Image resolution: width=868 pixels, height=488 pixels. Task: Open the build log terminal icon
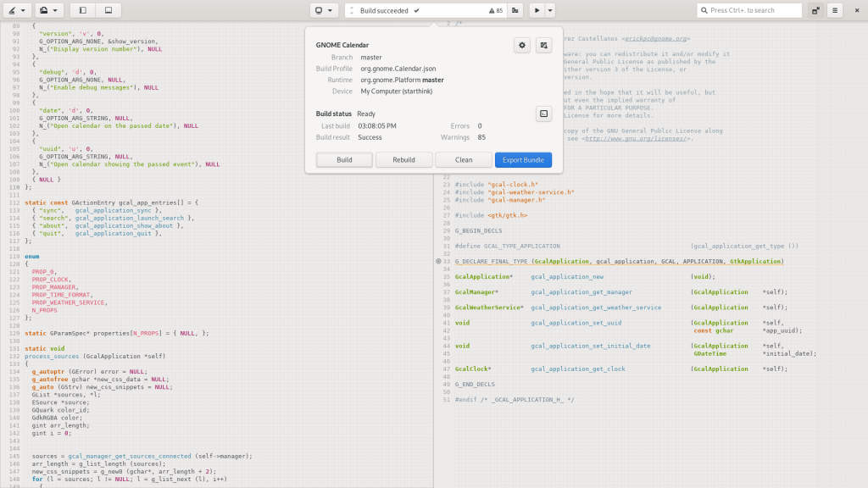click(543, 114)
